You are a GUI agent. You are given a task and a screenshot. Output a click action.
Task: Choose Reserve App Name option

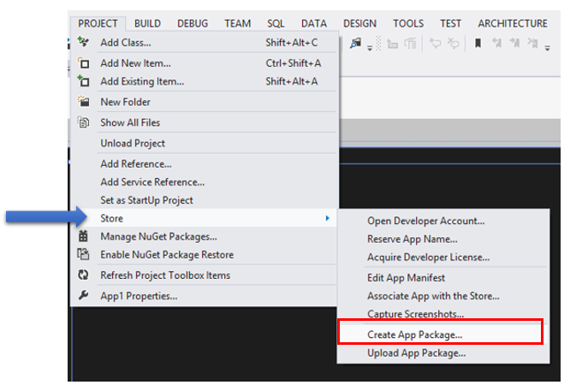pyautogui.click(x=412, y=239)
